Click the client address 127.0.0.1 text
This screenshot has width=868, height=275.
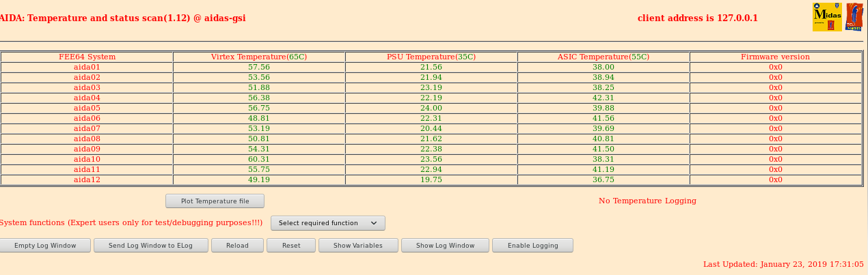click(x=698, y=18)
